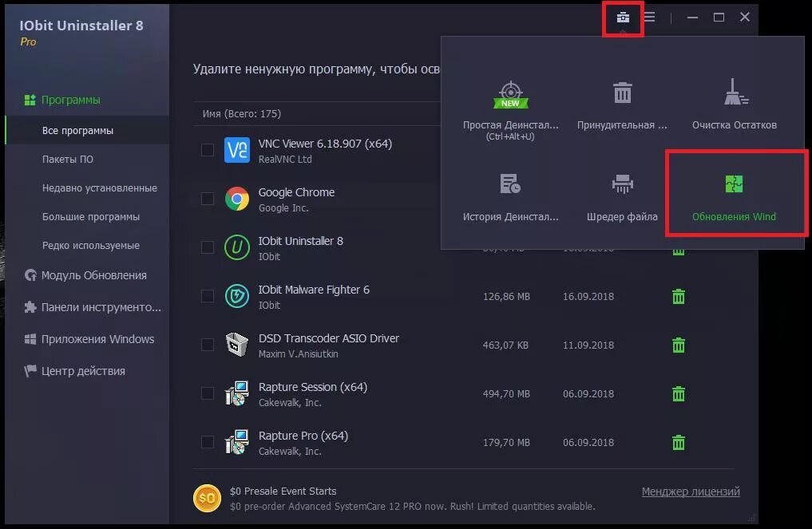
Task: Click $0 Presale Event Starts banner text
Action: (283, 491)
